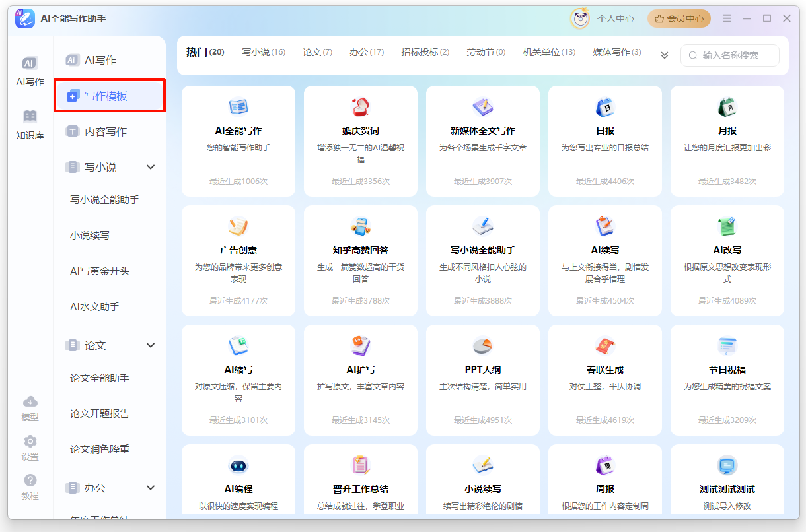The width and height of the screenshot is (806, 532).
Task: Open 内容写作 in the side menu
Action: 106,131
